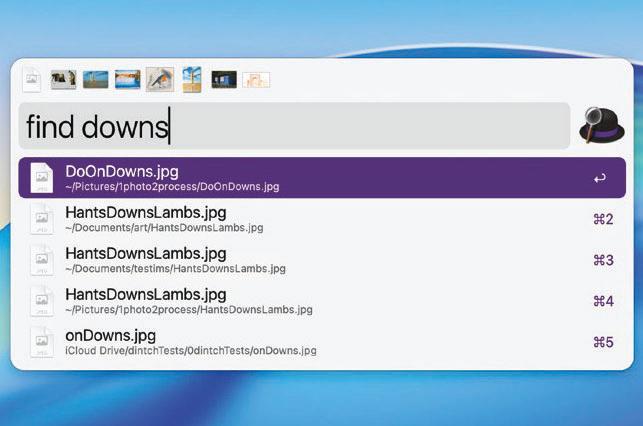Click the file icon on ⌘2 row
The width and height of the screenshot is (643, 426).
42,219
